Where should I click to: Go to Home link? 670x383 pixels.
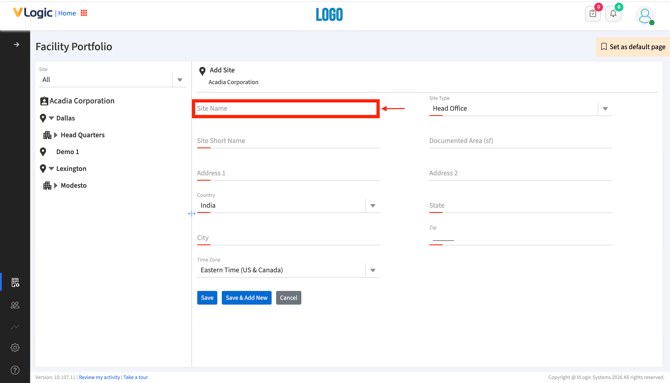67,13
